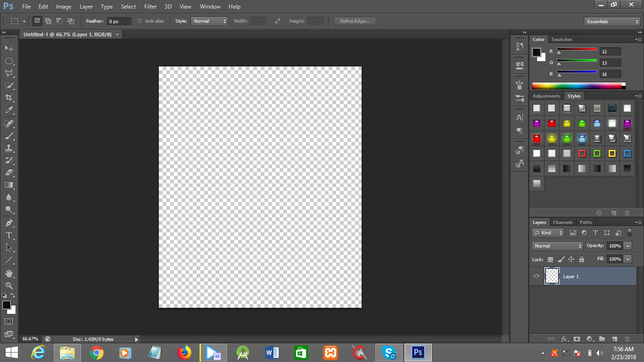Select the Elliptical Marquee tool
This screenshot has width=644, height=362.
click(9, 61)
